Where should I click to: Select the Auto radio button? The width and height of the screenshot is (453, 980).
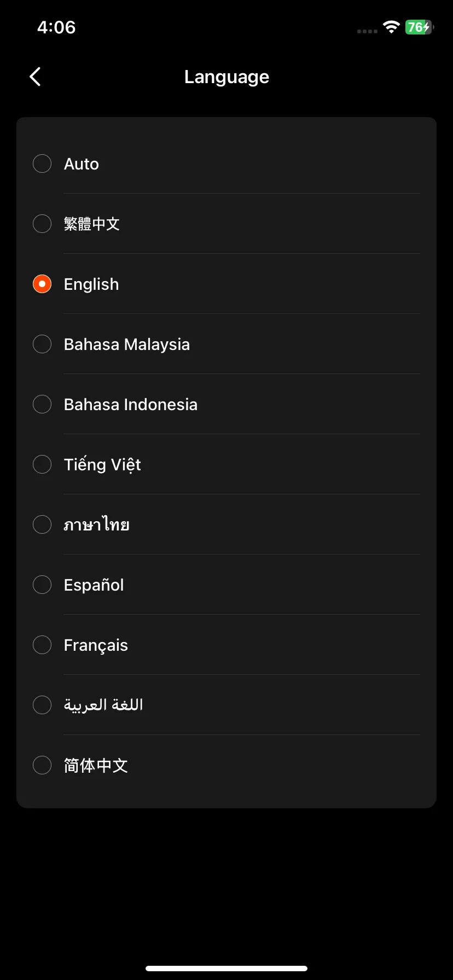(42, 164)
